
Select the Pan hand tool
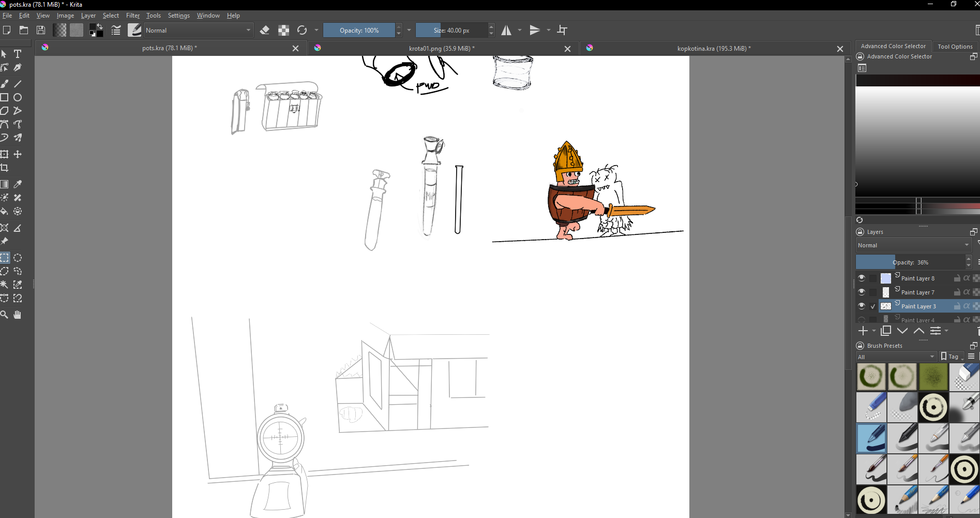click(x=18, y=315)
